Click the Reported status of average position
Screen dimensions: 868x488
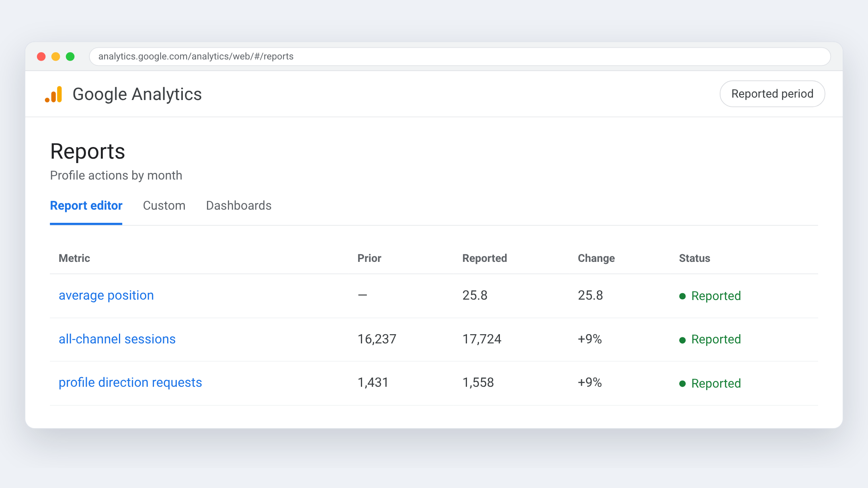(710, 296)
